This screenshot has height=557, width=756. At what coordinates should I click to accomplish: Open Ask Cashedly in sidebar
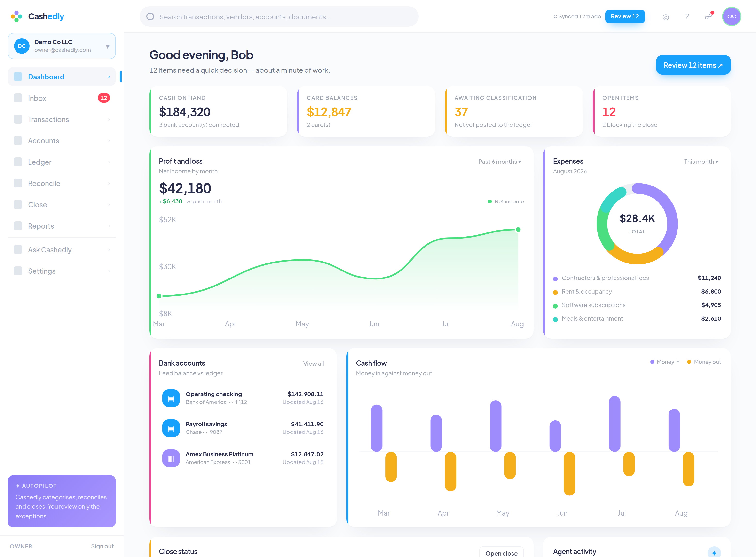click(62, 249)
